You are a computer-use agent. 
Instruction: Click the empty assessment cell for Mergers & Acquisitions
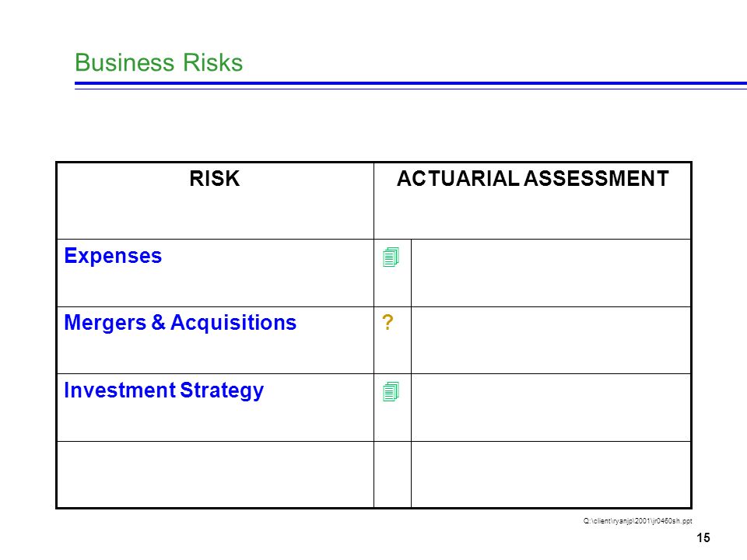551,340
